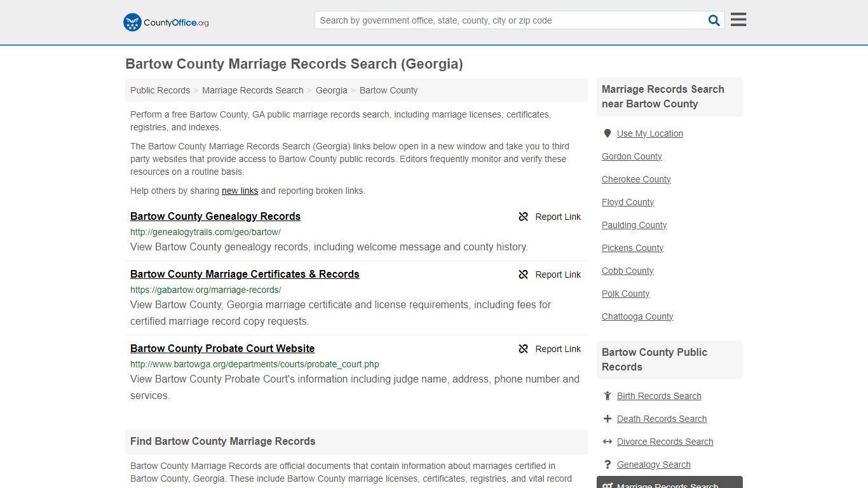
Task: Click 'Bartow County Public Records' sidebar heading
Action: 654,360
